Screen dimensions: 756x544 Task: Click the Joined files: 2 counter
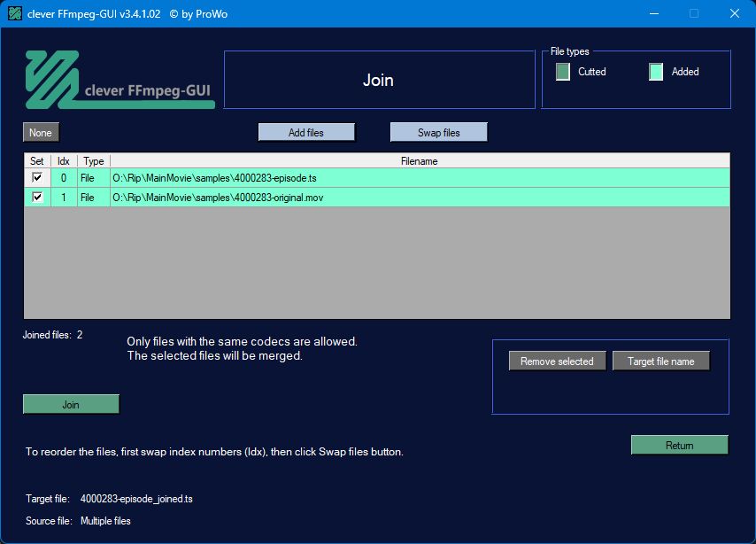(x=52, y=335)
